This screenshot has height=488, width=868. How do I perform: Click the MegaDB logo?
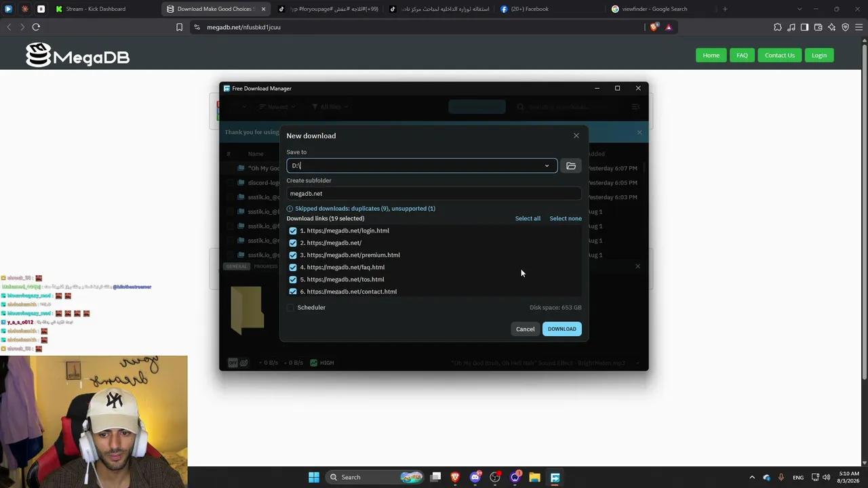[77, 56]
